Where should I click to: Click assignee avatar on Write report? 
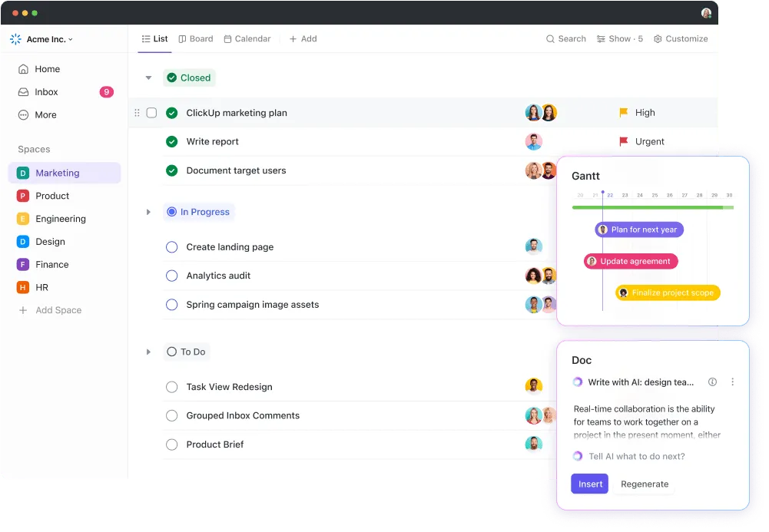[x=534, y=141]
